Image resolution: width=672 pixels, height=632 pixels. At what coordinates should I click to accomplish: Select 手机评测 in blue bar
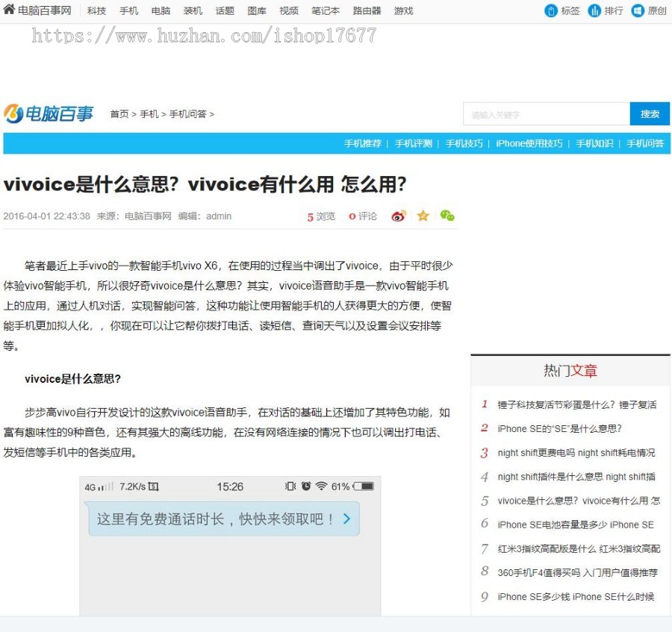tap(414, 143)
